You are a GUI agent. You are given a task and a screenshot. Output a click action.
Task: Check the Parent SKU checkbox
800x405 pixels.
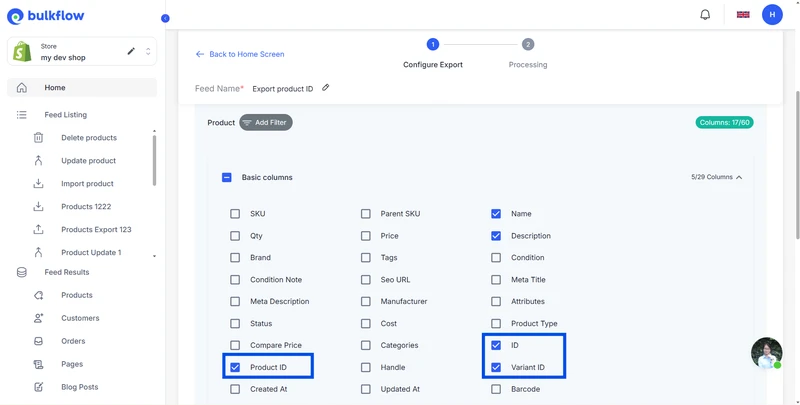365,214
